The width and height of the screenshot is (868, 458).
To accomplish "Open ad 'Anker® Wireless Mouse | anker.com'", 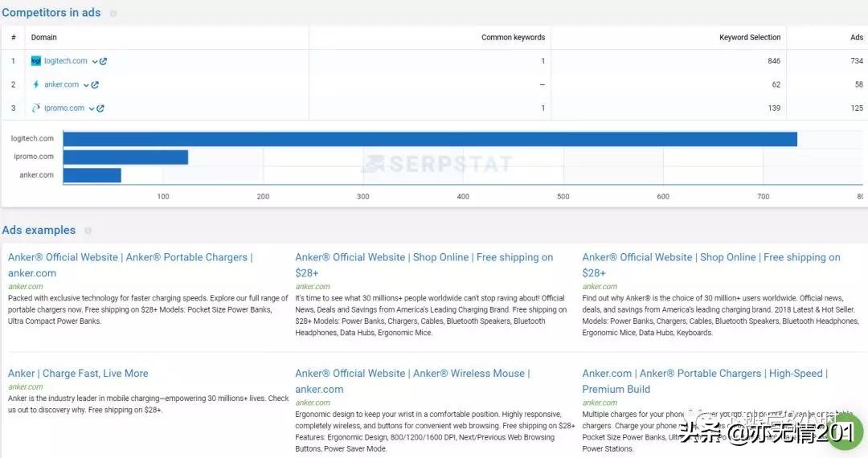I will pos(412,381).
